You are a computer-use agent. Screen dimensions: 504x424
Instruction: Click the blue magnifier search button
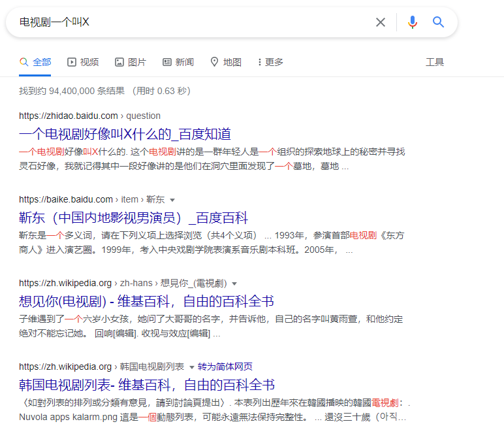[438, 22]
